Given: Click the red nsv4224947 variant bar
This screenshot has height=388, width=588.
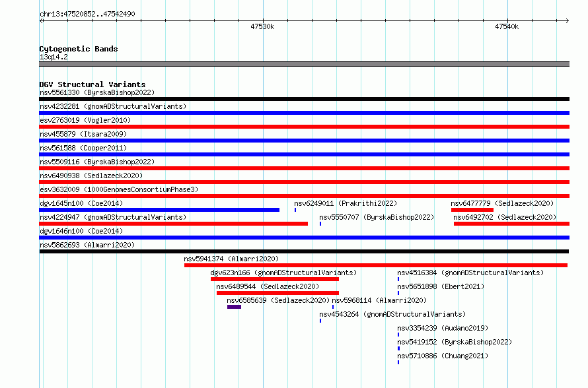Looking at the screenshot, I should tap(174, 224).
